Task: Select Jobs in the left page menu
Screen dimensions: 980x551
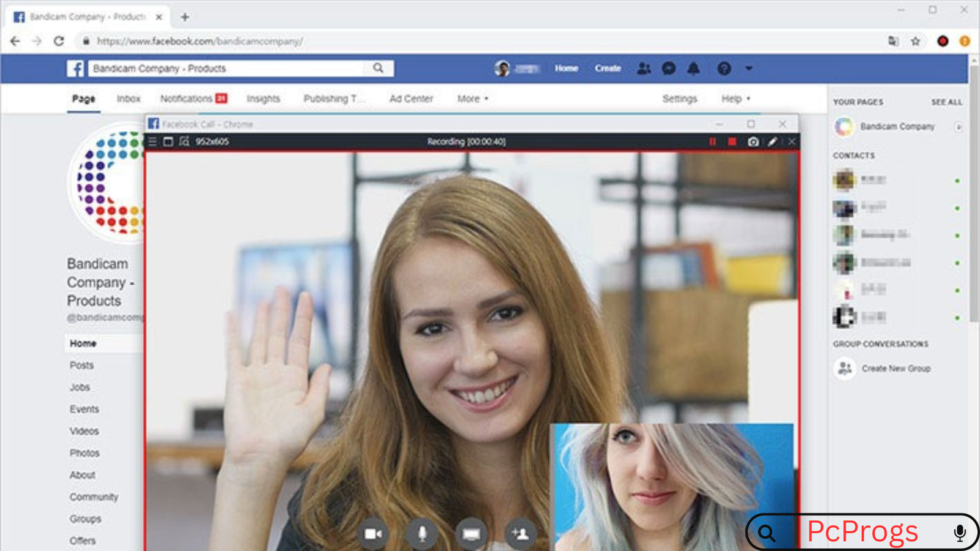Action: 80,388
